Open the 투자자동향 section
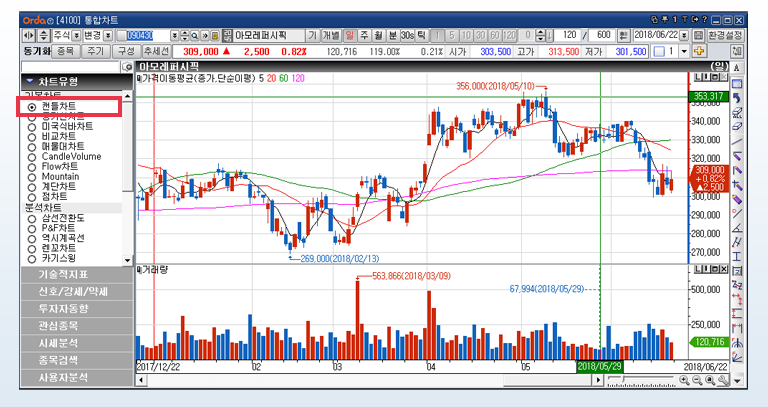Screen dimensions: 768x407 (x=77, y=309)
